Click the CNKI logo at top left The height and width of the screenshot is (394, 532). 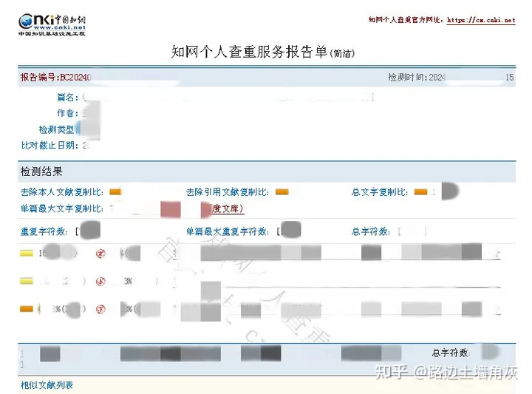tap(52, 25)
